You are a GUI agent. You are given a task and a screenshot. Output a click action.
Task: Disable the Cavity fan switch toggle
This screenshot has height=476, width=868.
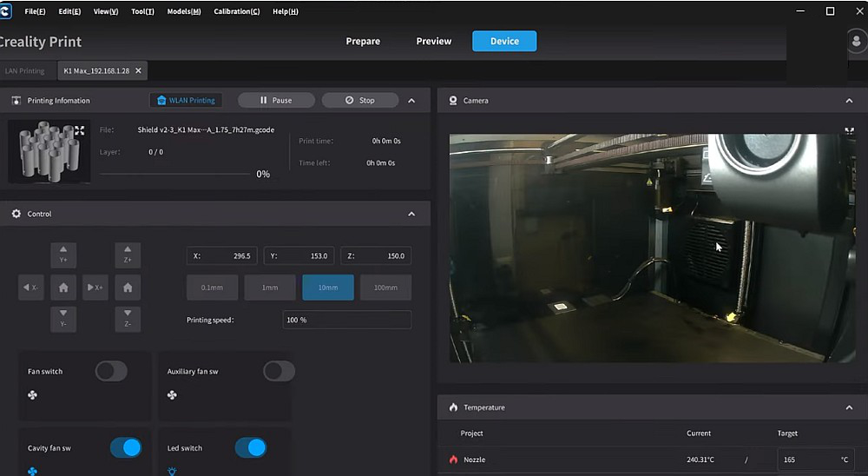(x=126, y=447)
